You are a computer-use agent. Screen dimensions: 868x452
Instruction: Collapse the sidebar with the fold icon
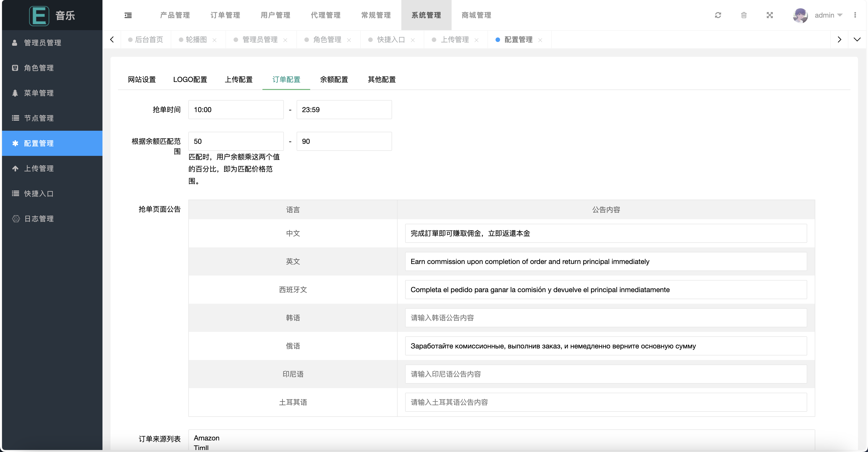point(128,15)
